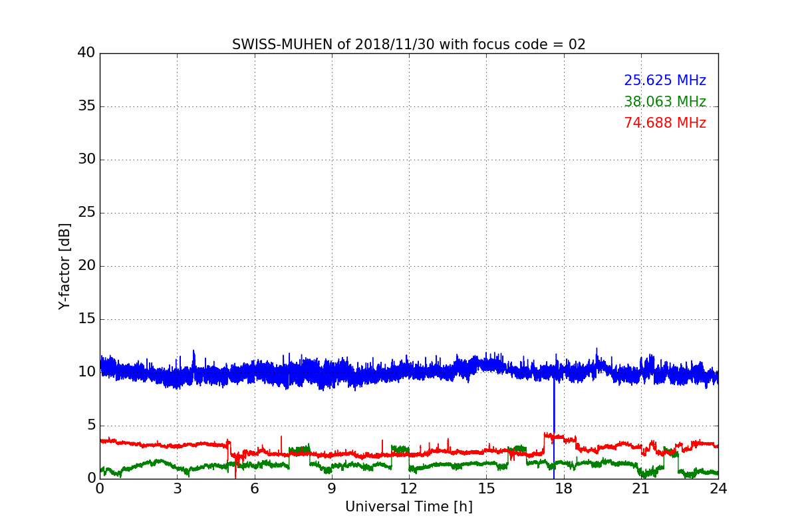Click the plot title SWISS-MUHEN of 2018/11/30
The height and width of the screenshot is (532, 798).
coord(408,45)
